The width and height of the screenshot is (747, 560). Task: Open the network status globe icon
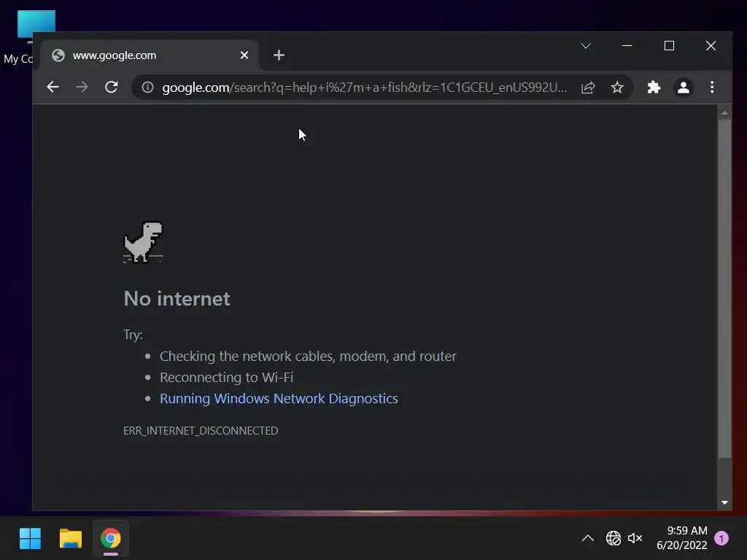[613, 538]
